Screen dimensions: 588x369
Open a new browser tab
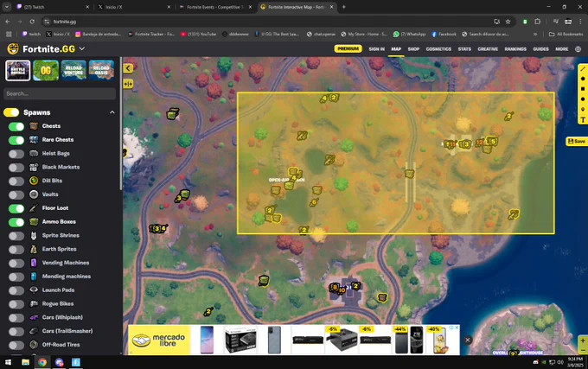point(343,7)
